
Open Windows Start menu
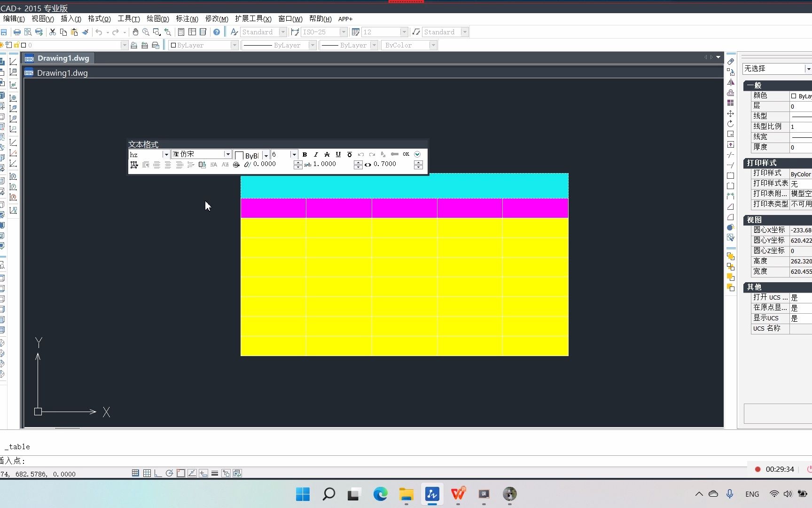[x=303, y=494]
